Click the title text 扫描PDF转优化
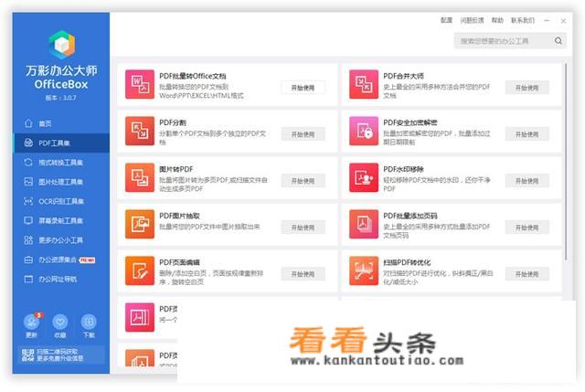This screenshot has height=392, width=585. (407, 262)
